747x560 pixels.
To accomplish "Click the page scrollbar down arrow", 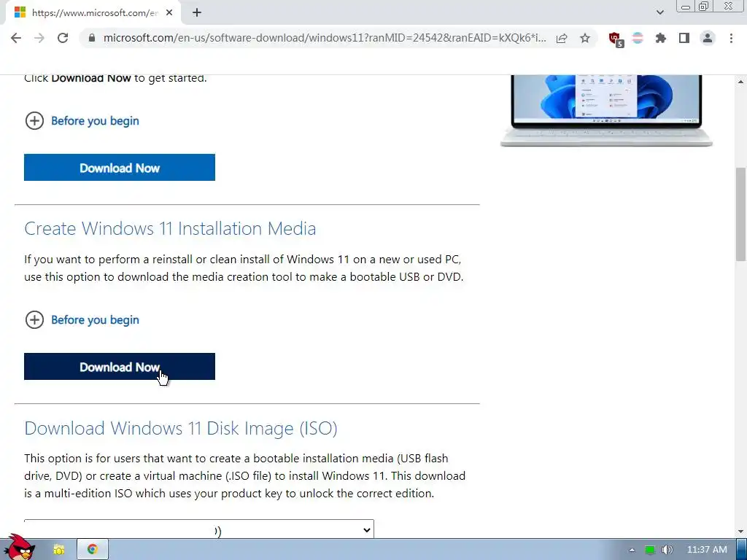I will tap(741, 532).
